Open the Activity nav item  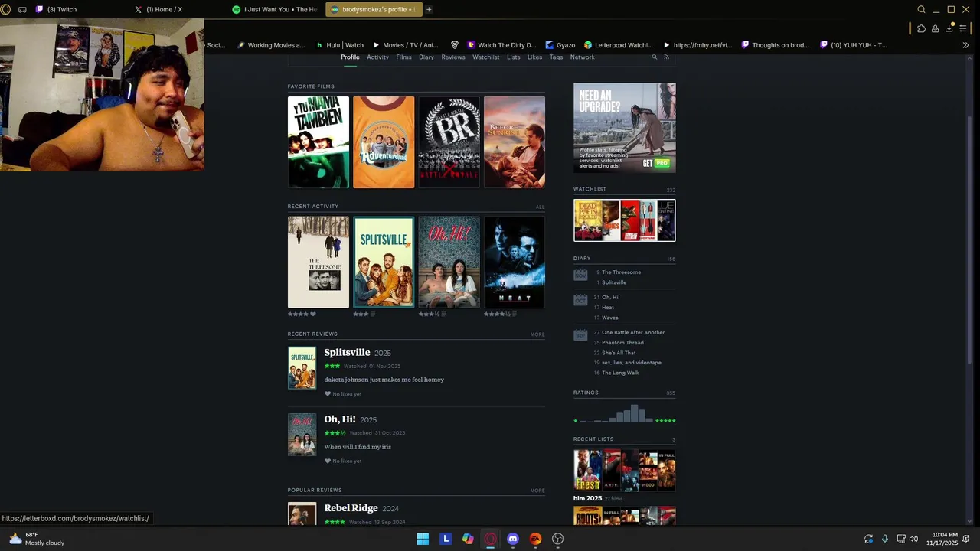click(377, 57)
